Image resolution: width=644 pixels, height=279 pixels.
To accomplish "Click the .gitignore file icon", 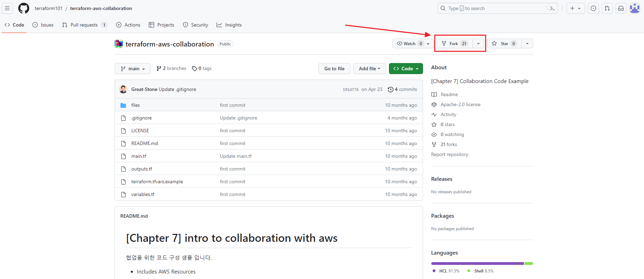I will [x=123, y=118].
